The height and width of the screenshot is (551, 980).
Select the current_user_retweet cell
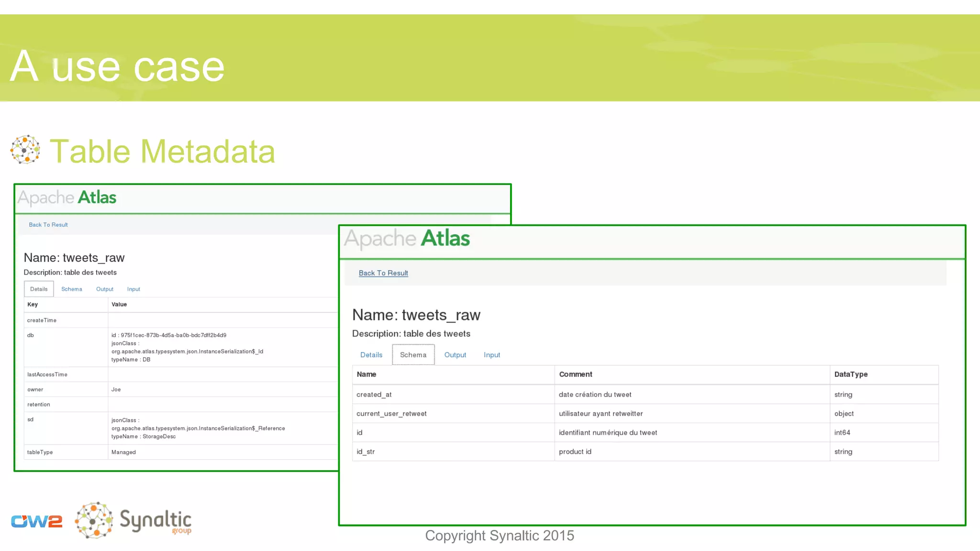coord(453,414)
